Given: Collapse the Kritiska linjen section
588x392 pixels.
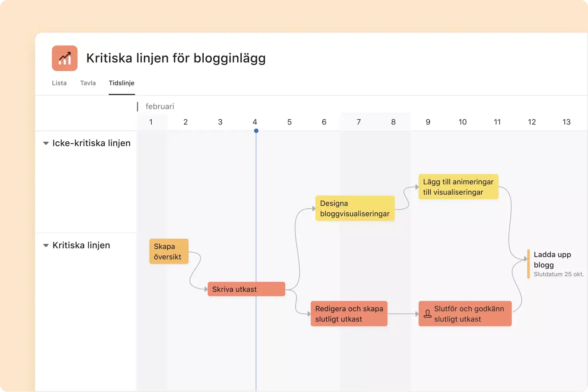Looking at the screenshot, I should 46,245.
